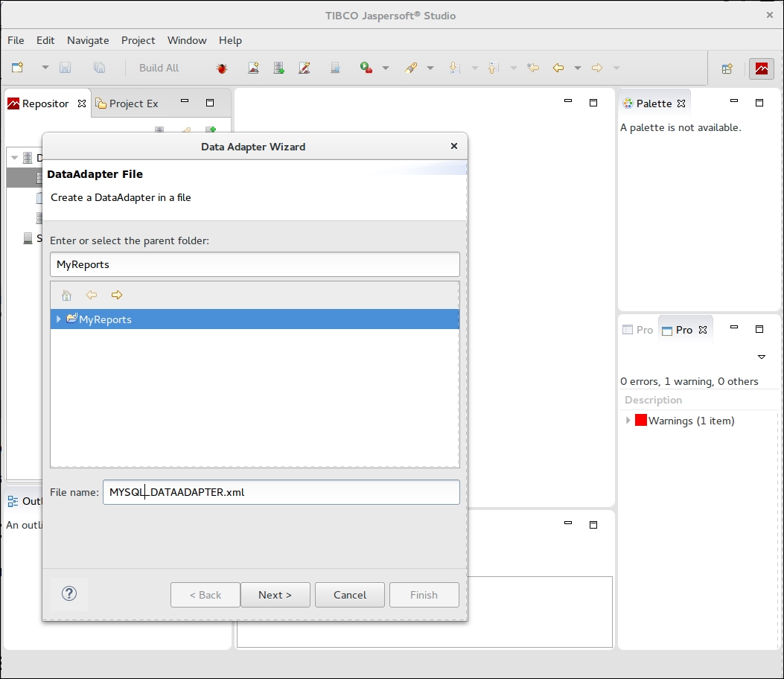Image resolution: width=784 pixels, height=679 pixels.
Task: Switch to the Project Explorer tab
Action: tap(127, 103)
